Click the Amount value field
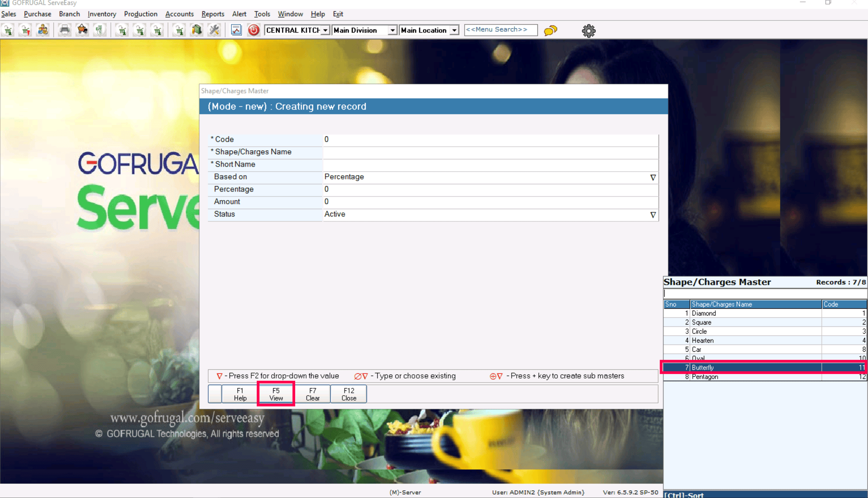 click(x=490, y=202)
